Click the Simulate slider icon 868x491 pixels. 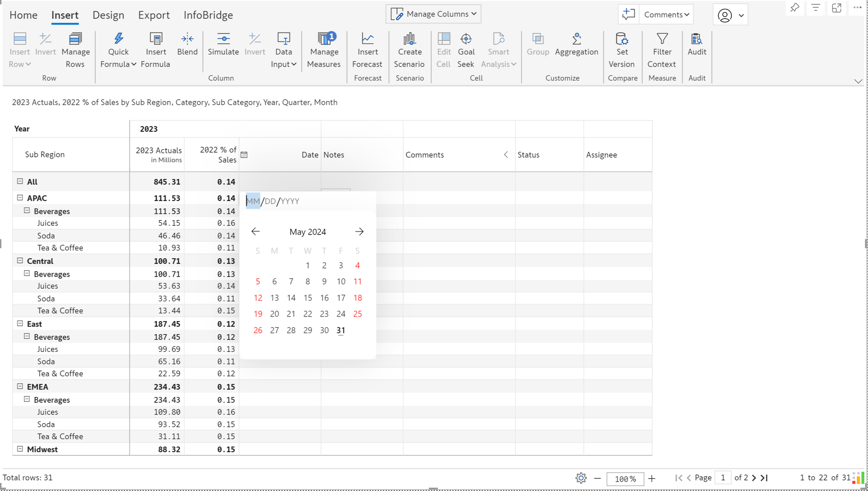coord(223,39)
